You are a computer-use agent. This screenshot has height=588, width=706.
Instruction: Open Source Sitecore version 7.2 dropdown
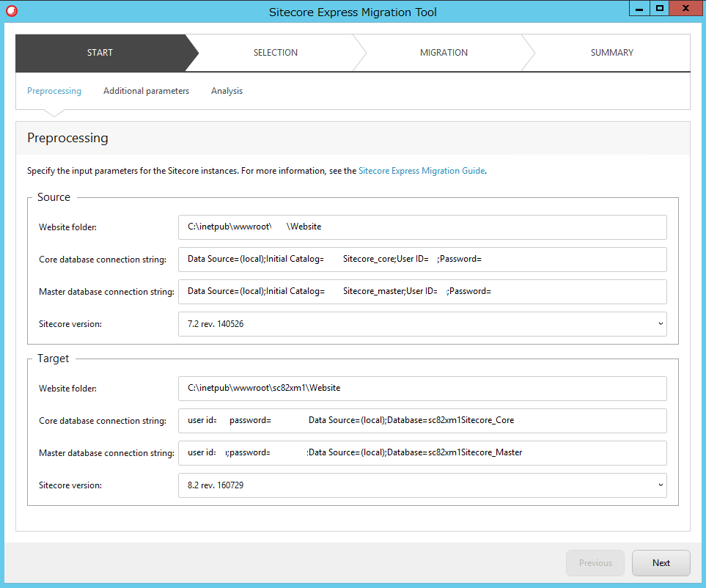(422, 324)
